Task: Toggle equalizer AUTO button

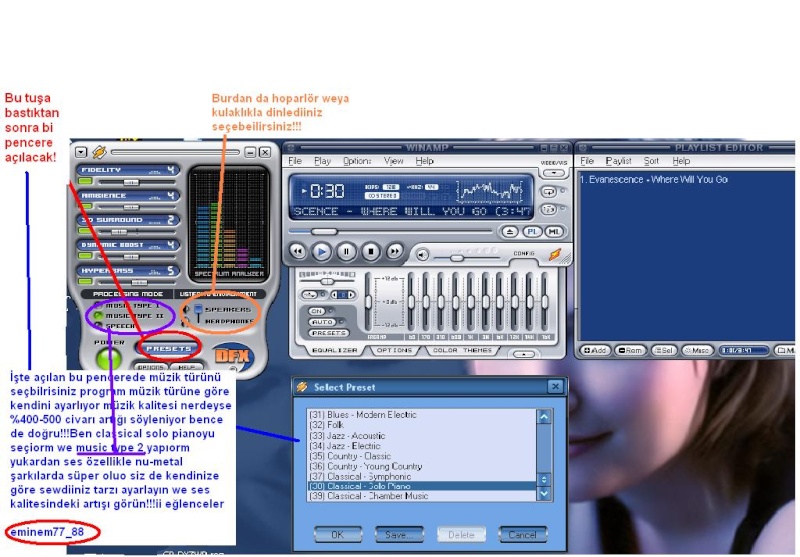Action: [321, 322]
